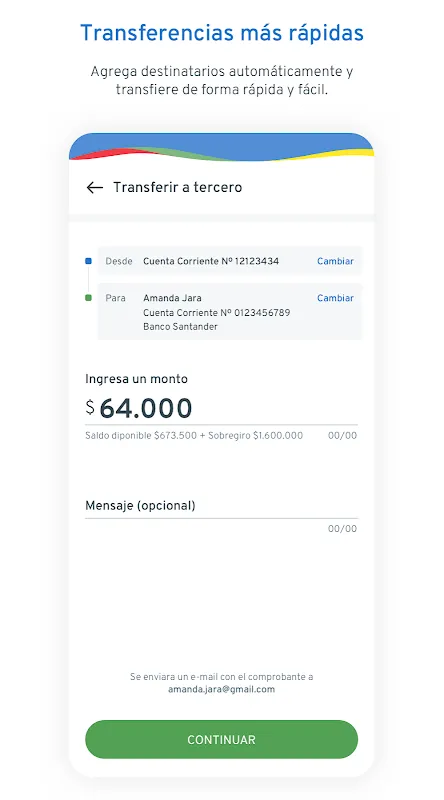The width and height of the screenshot is (444, 800).
Task: Select the 64.000 amount field
Action: [221, 408]
